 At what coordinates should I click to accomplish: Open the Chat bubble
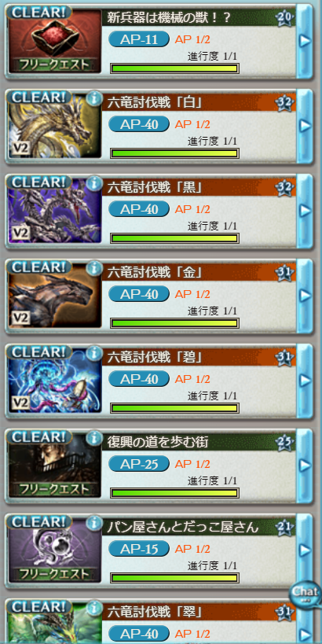tap(306, 593)
